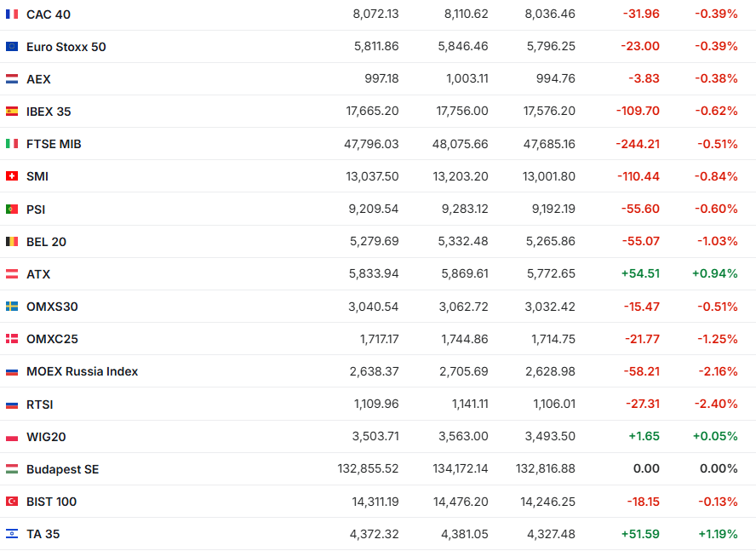This screenshot has height=551, width=756.
Task: Select IBEX 35 change value -109.70
Action: coord(638,111)
